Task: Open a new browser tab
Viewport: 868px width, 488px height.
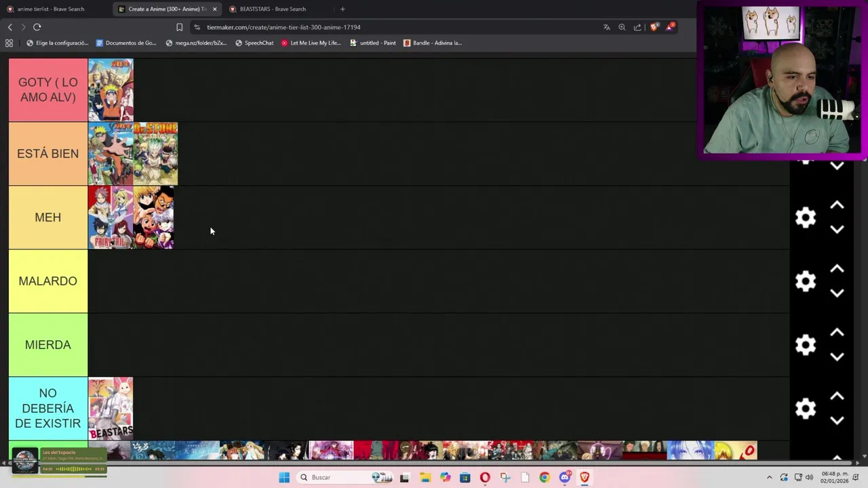Action: coord(342,9)
